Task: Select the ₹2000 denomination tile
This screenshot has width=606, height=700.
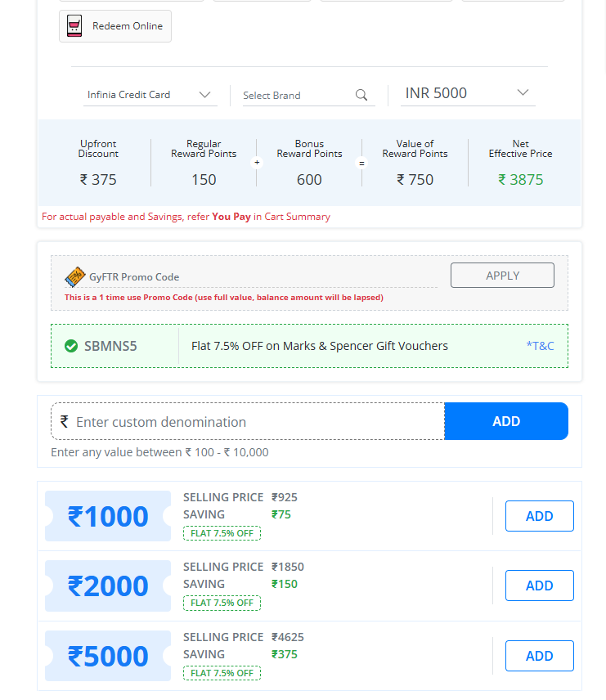Action: (x=107, y=586)
